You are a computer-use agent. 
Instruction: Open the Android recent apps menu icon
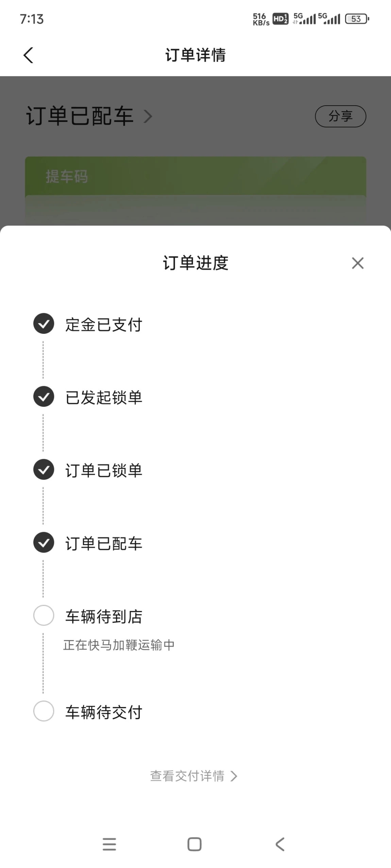[109, 844]
